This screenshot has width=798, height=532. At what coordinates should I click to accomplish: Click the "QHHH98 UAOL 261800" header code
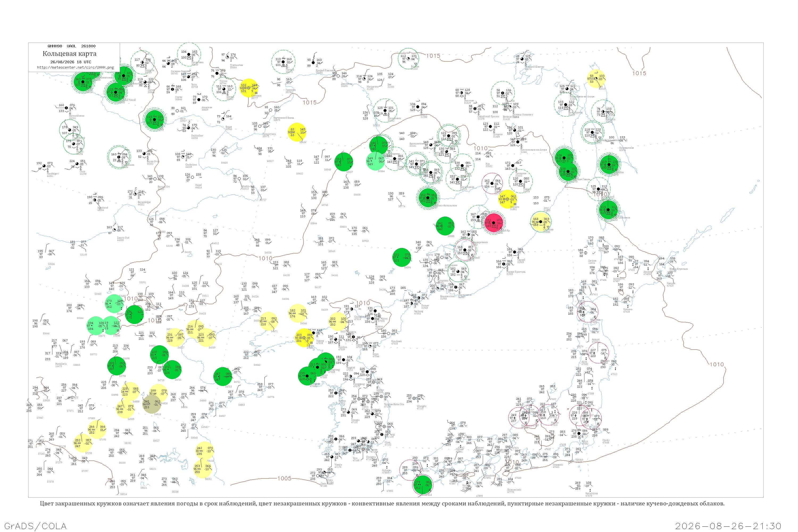pos(72,46)
